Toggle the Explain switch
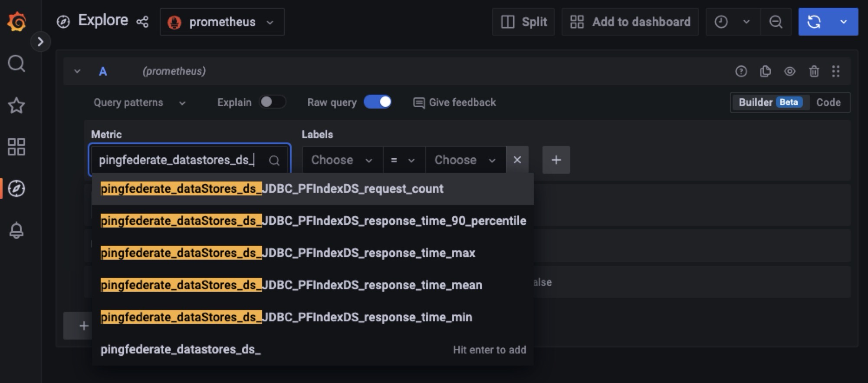Image resolution: width=868 pixels, height=383 pixels. click(x=272, y=102)
